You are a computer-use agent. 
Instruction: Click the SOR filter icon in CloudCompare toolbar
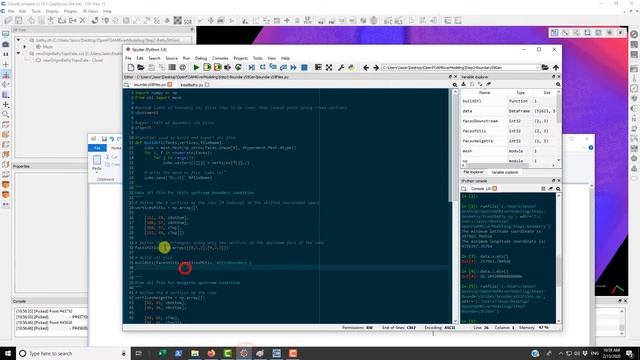(x=188, y=20)
